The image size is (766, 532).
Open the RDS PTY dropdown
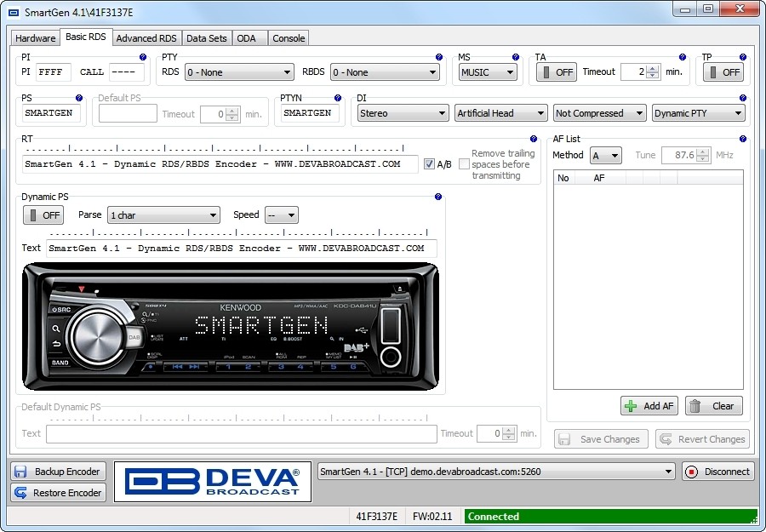(x=239, y=72)
